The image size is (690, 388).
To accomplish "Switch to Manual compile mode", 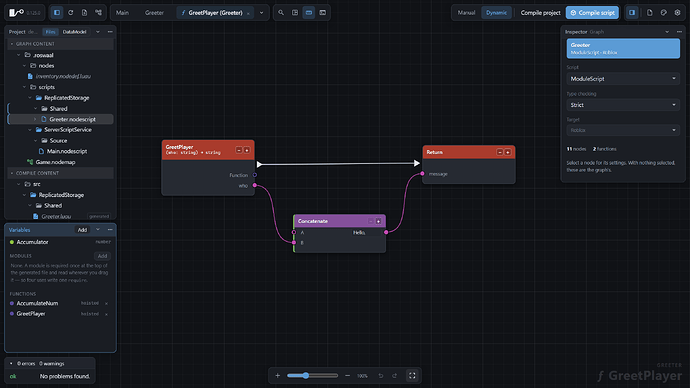I will click(x=466, y=13).
